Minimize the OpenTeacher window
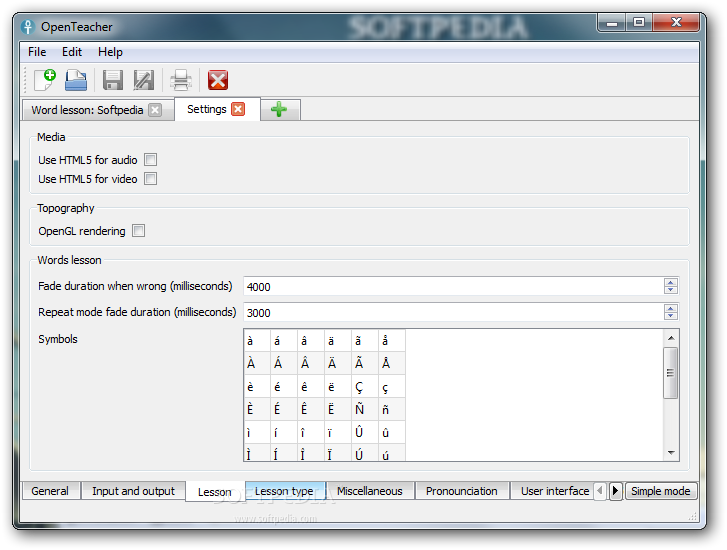 coord(612,22)
